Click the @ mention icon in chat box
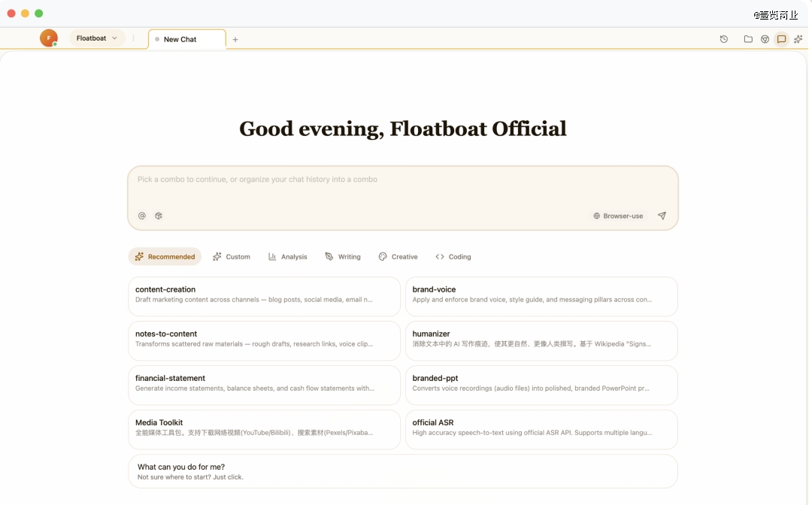Screen dimensions: 812x505 tap(142, 216)
